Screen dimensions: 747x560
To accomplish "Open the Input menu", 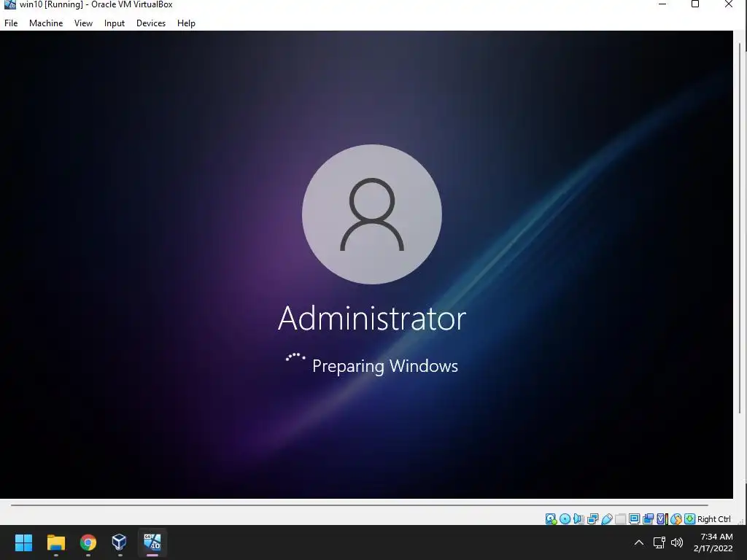I will coord(115,23).
